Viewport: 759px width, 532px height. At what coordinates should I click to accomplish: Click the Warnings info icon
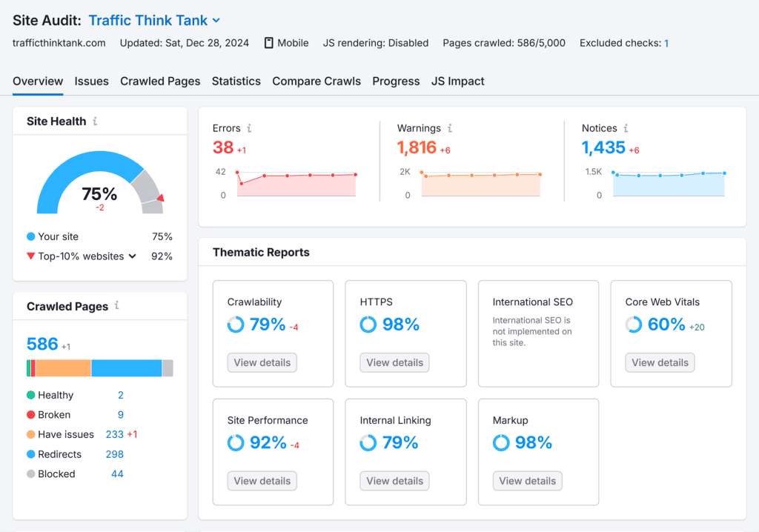(x=450, y=128)
